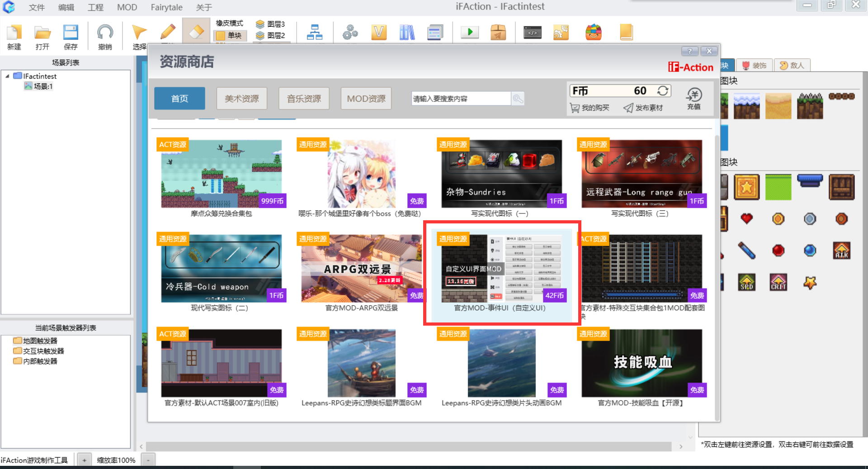Switch to 音乐资源 tab

tap(304, 99)
